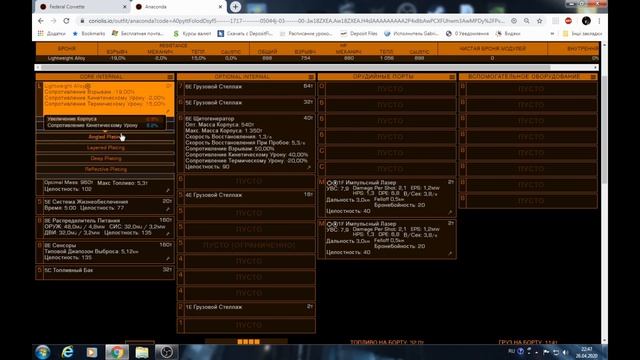Viewport: 640px width, 360px height.
Task: Open the Core Internal section menu icon
Action: (x=170, y=77)
